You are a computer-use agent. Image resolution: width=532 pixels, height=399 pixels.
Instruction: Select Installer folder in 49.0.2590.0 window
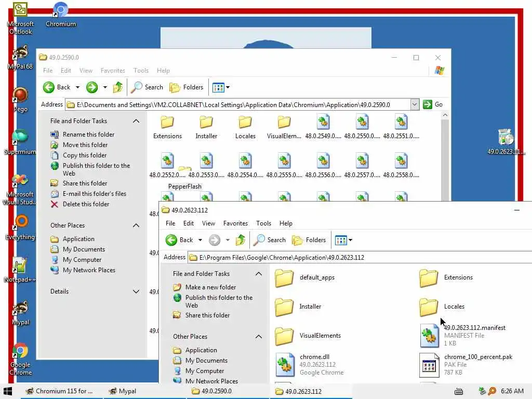coord(206,127)
